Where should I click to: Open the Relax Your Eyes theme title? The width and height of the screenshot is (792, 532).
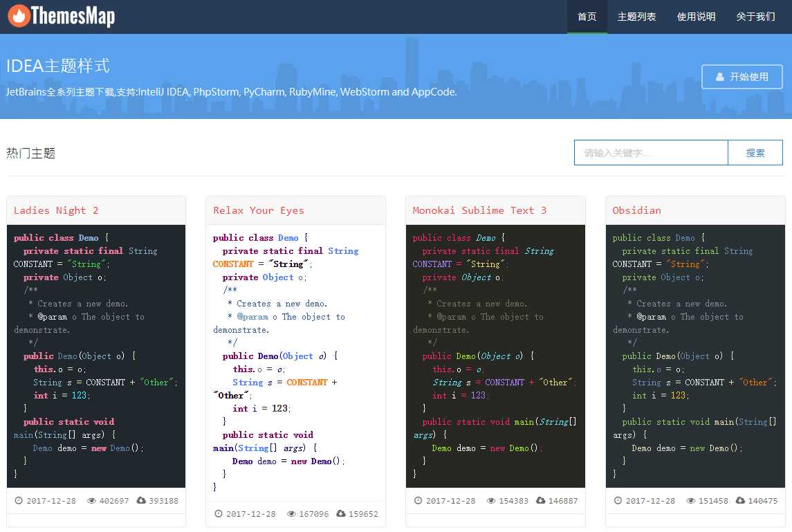click(x=259, y=211)
